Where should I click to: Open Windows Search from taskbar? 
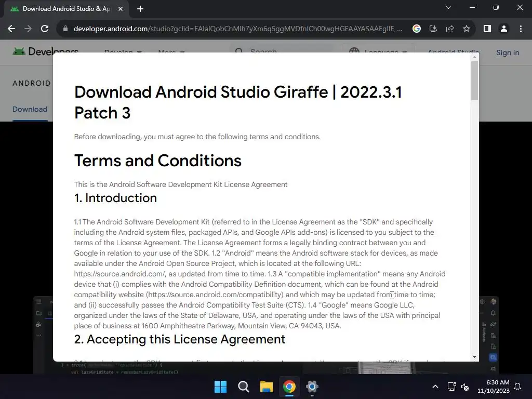pyautogui.click(x=243, y=387)
